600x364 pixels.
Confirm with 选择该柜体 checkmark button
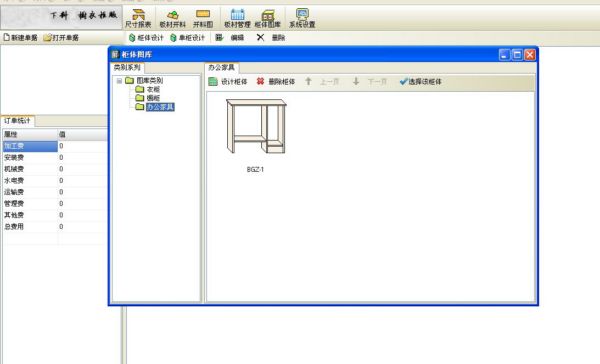coord(421,82)
